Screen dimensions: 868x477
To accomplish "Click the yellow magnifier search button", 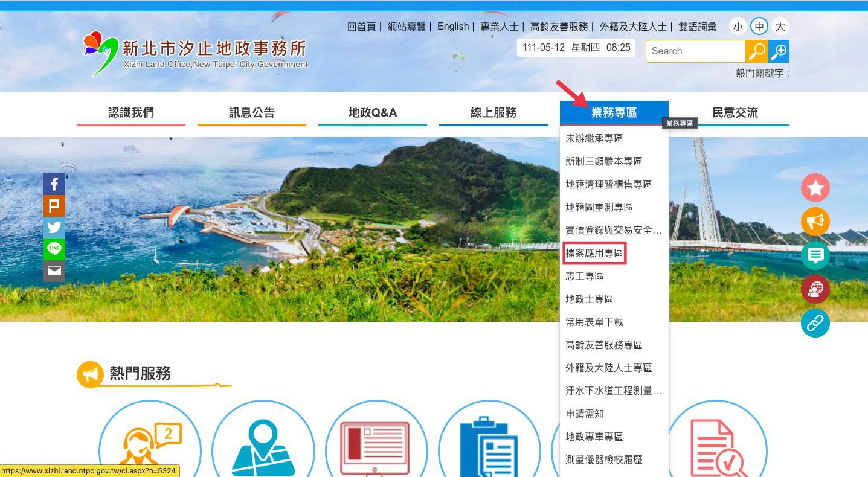I will pos(757,51).
